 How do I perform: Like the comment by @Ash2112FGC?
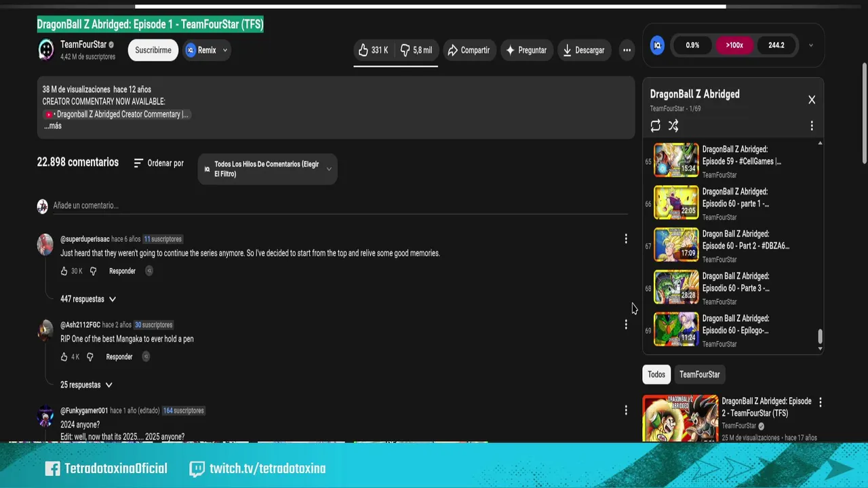click(x=64, y=357)
